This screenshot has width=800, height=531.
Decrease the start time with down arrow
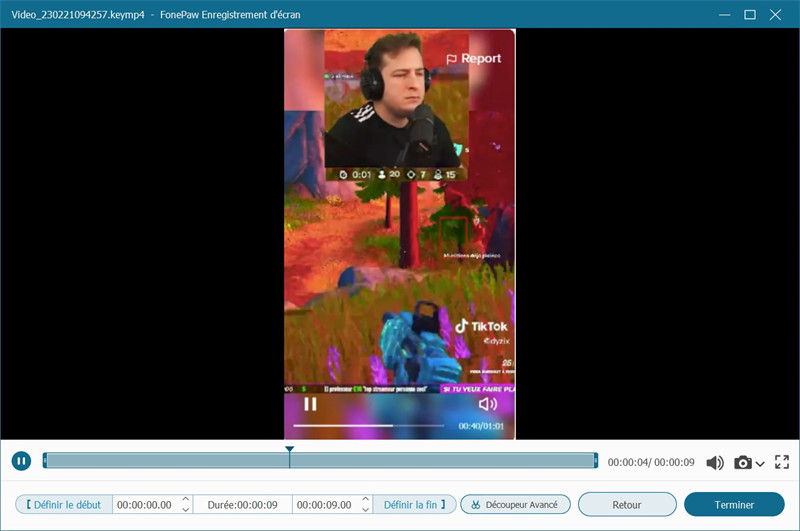coord(186,510)
